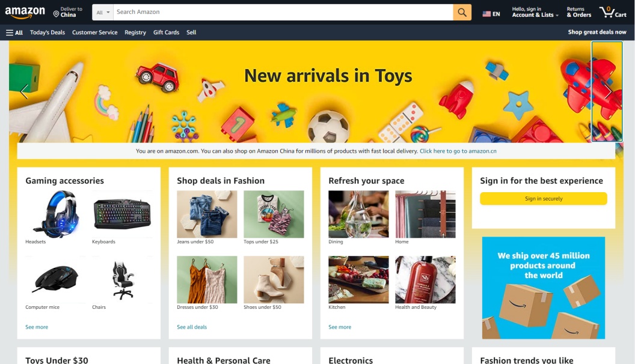Image resolution: width=635 pixels, height=364 pixels.
Task: Open the hamburger All menu
Action: [14, 32]
